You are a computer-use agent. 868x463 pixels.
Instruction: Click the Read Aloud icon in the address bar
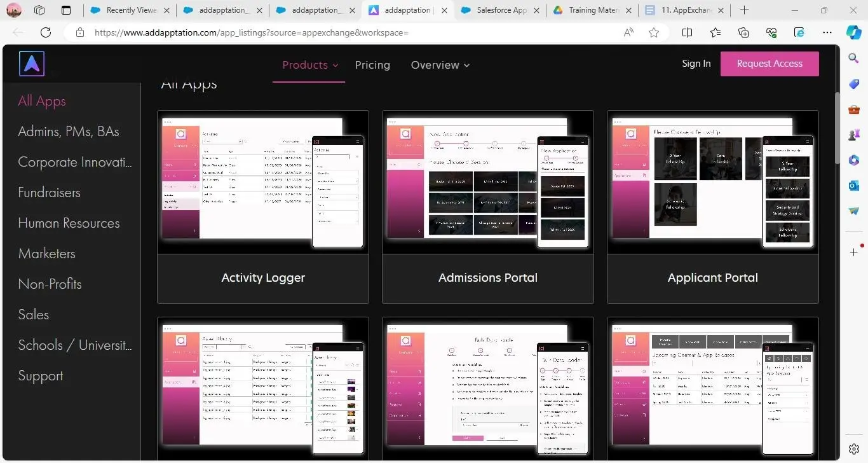pyautogui.click(x=628, y=32)
